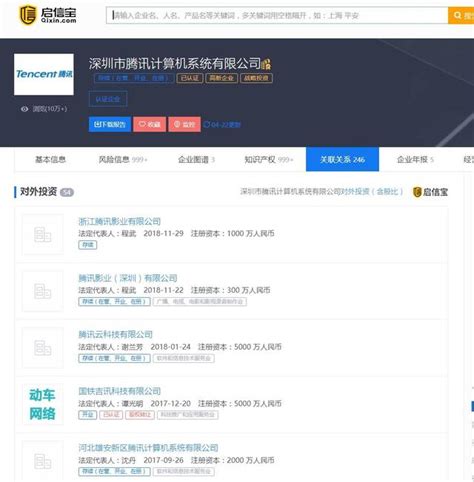Click the status tag under 腾讯云科技
The image size is (474, 482).
click(x=114, y=358)
